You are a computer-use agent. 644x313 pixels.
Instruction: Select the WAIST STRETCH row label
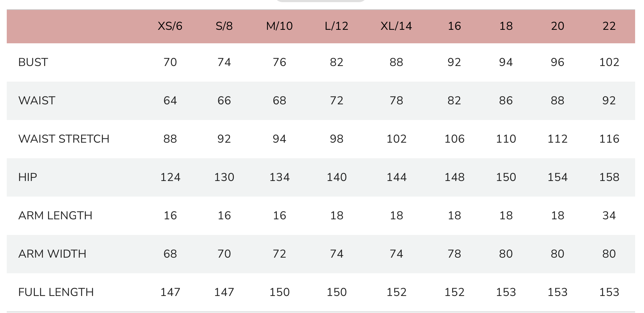click(x=64, y=139)
